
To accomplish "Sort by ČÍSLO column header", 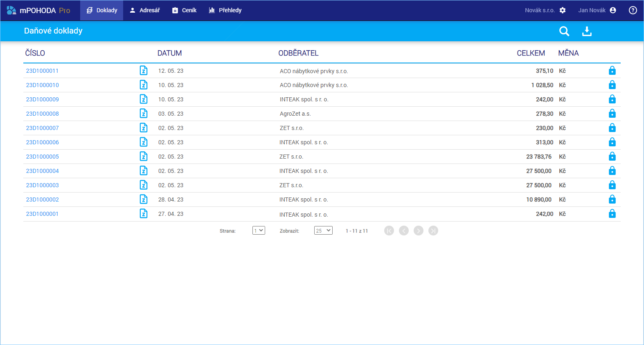I will point(35,53).
